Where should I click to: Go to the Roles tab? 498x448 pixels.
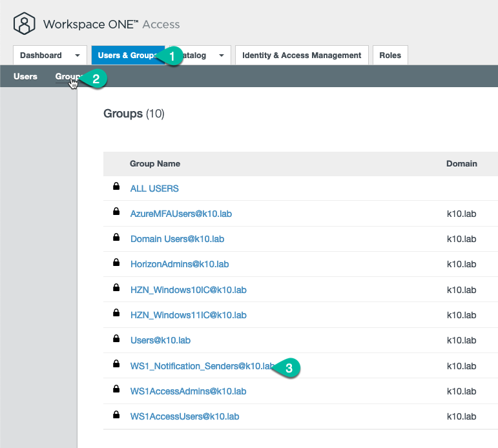pos(390,56)
